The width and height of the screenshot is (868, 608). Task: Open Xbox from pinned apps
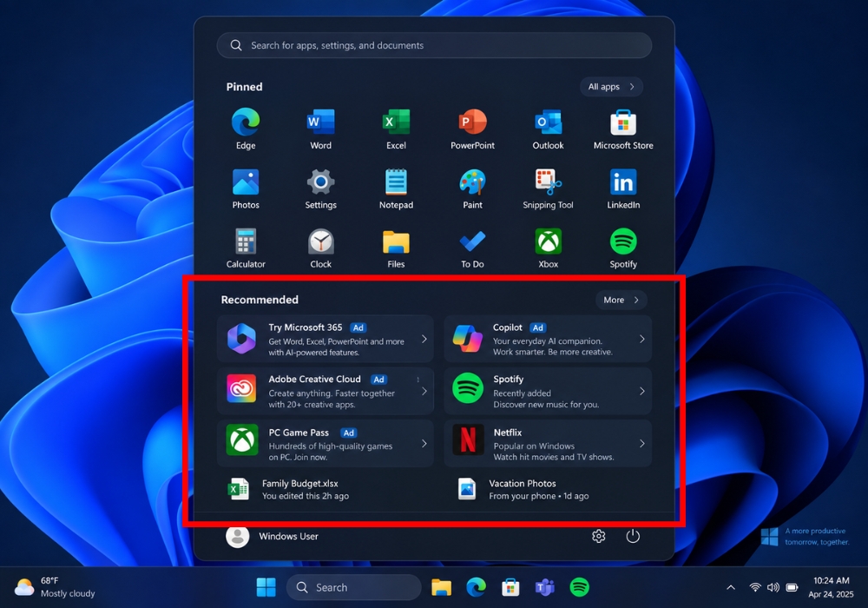(548, 248)
